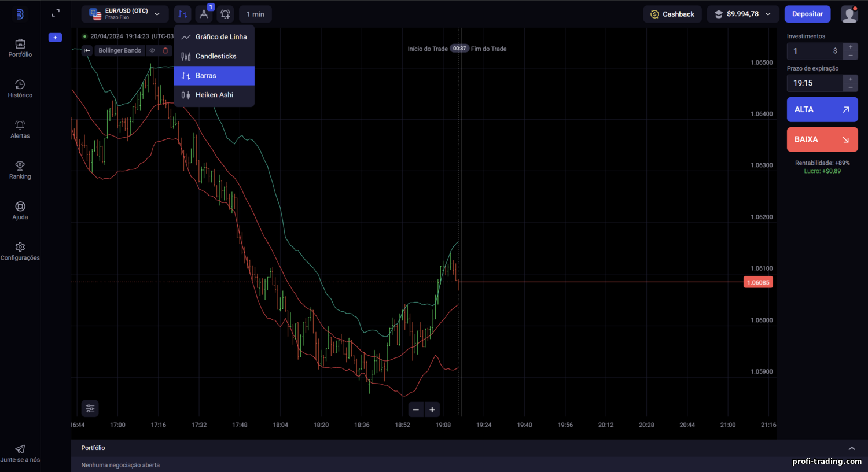Screen dimensions: 868x472
Task: Click the expiration time field 19:15
Action: (815, 83)
